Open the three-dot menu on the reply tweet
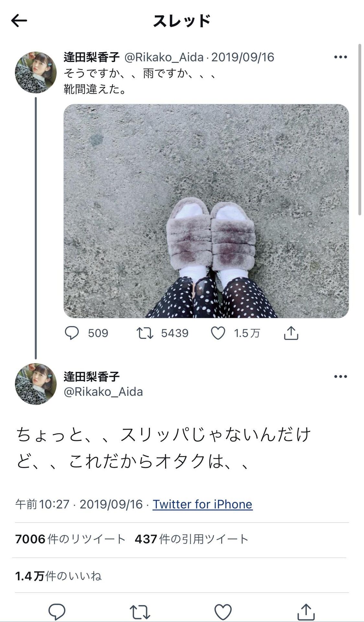The image size is (364, 622). pyautogui.click(x=340, y=376)
